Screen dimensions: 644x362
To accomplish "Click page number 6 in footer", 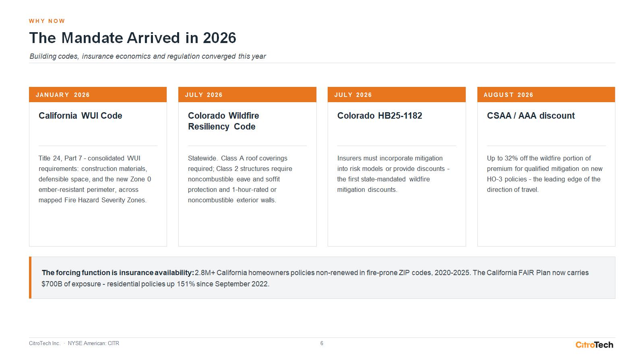I will [x=322, y=343].
